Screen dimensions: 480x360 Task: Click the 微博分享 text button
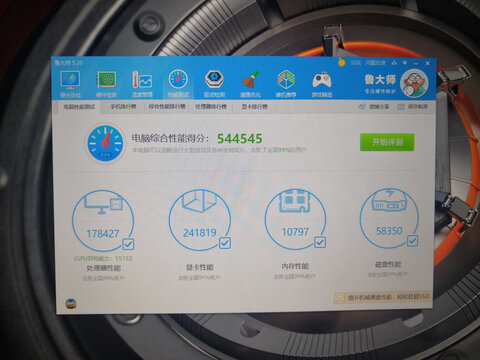pos(379,107)
